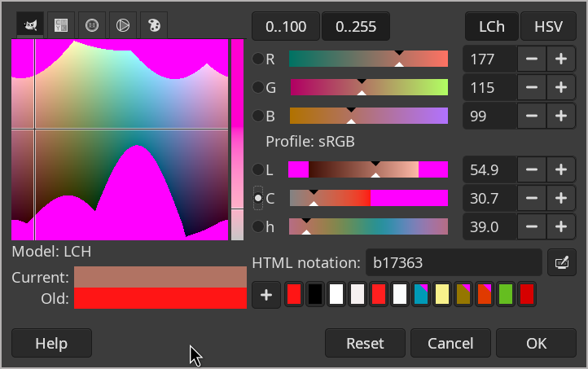Click inside the LCH color gradient area
The height and width of the screenshot is (369, 588).
(x=120, y=139)
